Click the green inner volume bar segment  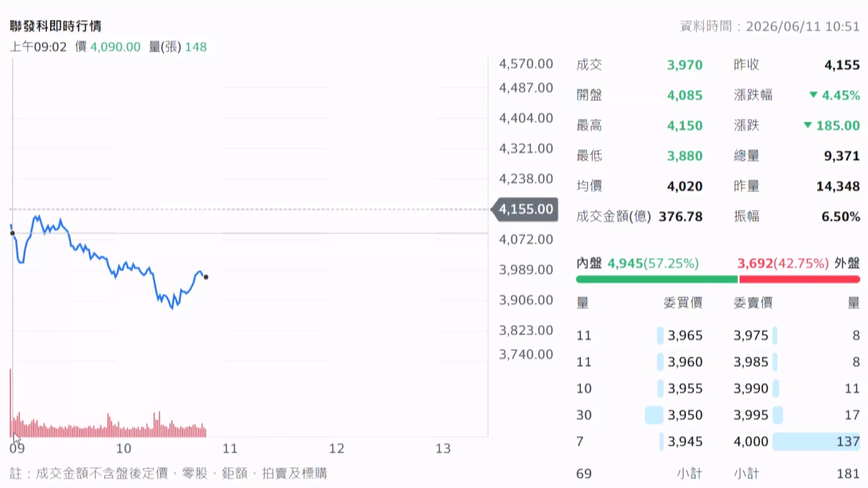pyautogui.click(x=656, y=280)
